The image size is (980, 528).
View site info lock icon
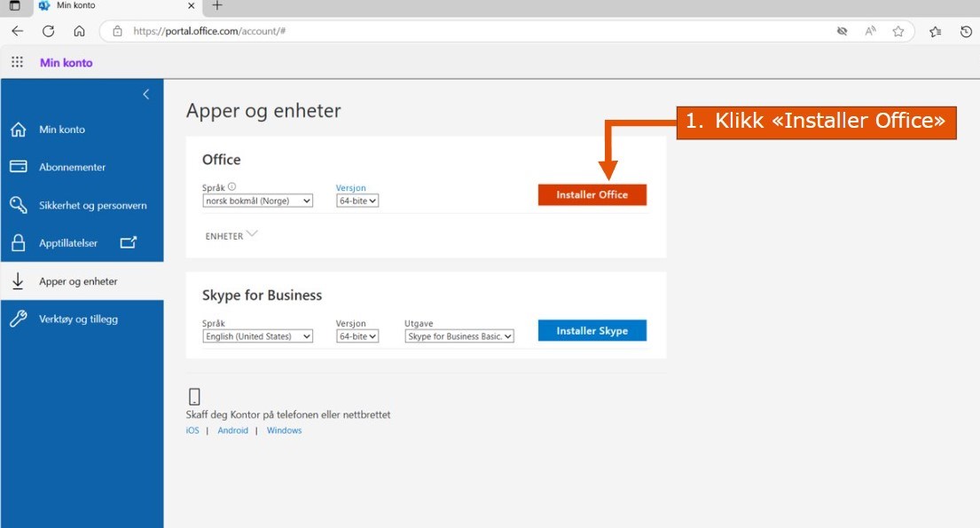[x=117, y=31]
